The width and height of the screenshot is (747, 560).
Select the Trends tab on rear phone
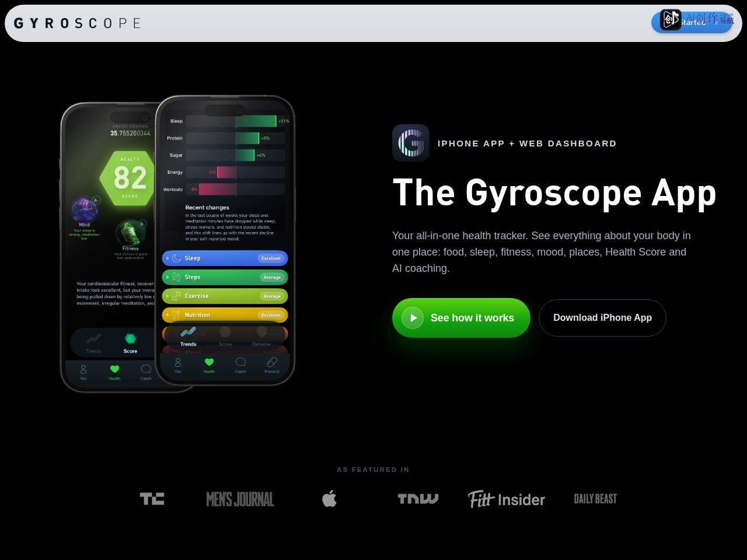tap(93, 342)
